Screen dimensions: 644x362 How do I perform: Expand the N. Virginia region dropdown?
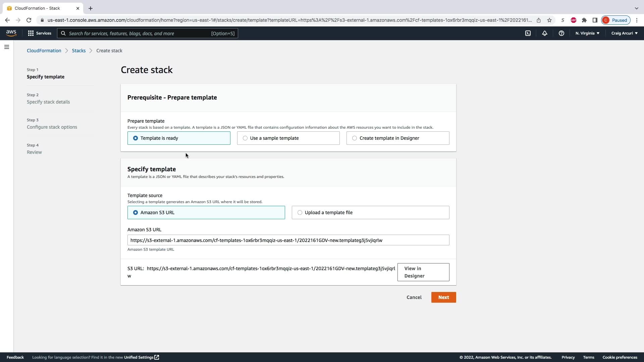click(587, 33)
